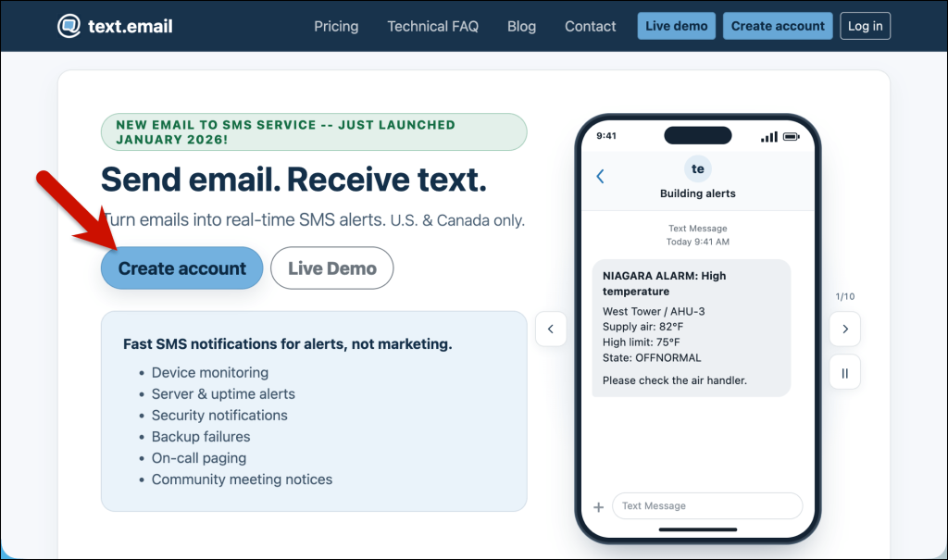Click the 'State: OFFNORMAL' line
This screenshot has width=948, height=560.
click(652, 358)
